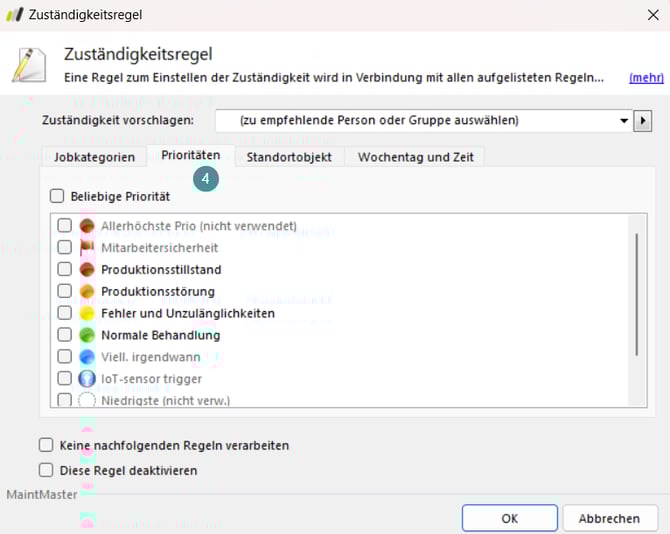Click the priority list vertical scrollbar
The height and width of the screenshot is (534, 670).
point(636,295)
